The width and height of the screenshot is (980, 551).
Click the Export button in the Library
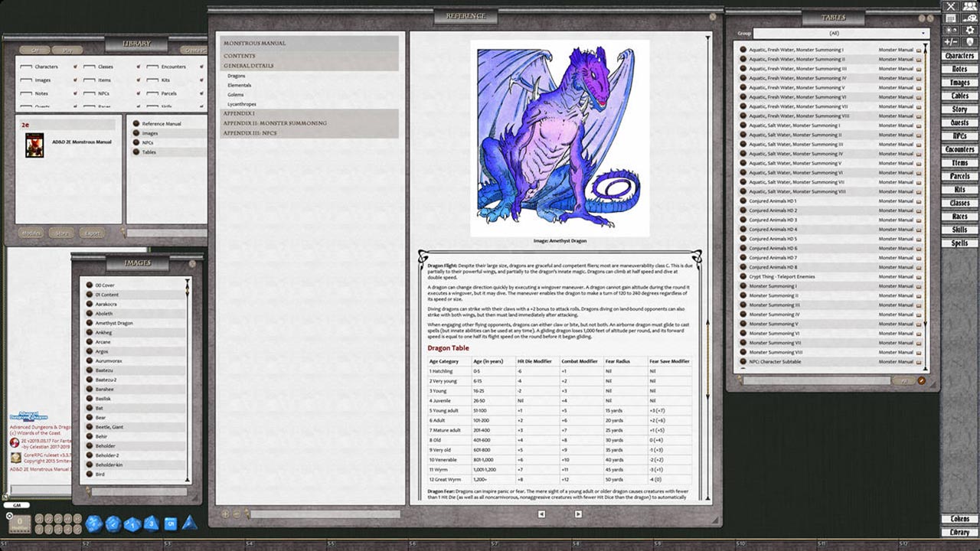91,232
